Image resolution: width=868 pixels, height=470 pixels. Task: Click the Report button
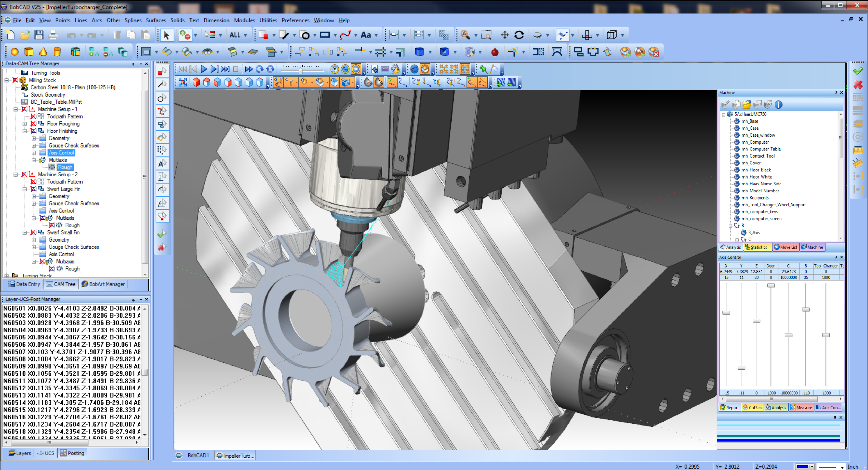coord(730,407)
